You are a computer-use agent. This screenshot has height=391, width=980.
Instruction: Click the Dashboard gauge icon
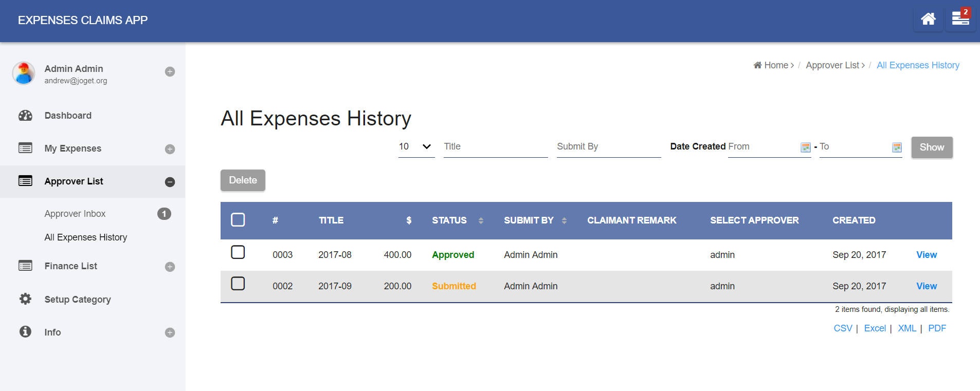pos(25,116)
